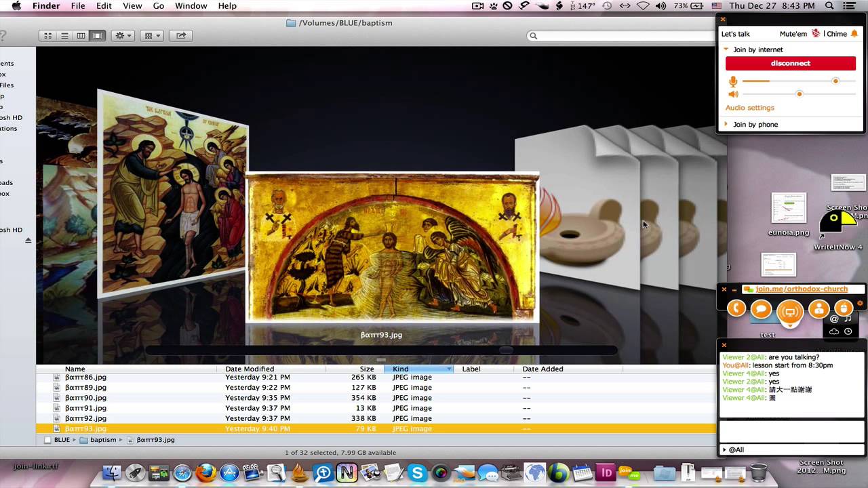Select the left baptism icon cover
868x488 pixels.
coord(173,193)
